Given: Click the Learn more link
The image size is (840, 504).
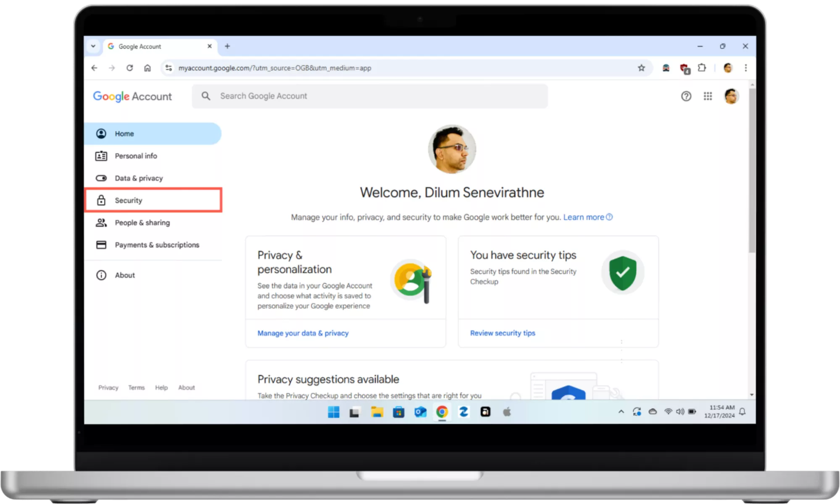Looking at the screenshot, I should pyautogui.click(x=584, y=217).
